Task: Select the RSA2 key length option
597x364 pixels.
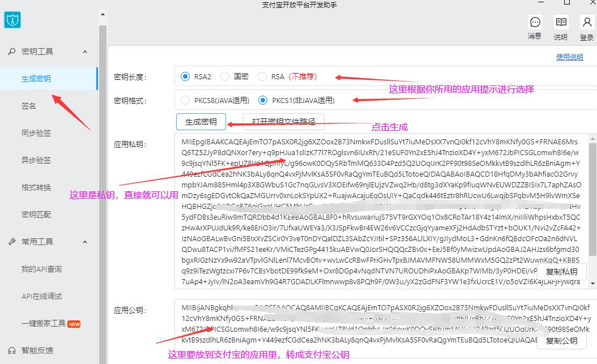Action: point(185,76)
